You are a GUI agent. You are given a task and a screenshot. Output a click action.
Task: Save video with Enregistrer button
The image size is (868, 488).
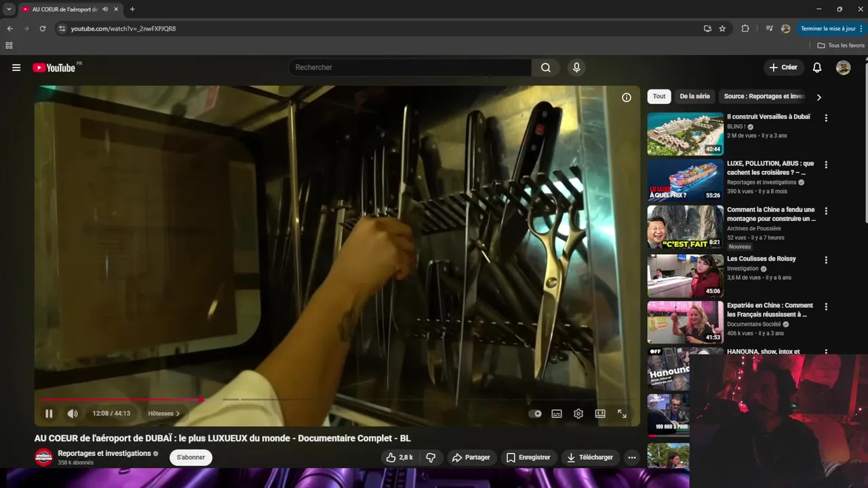pos(528,457)
